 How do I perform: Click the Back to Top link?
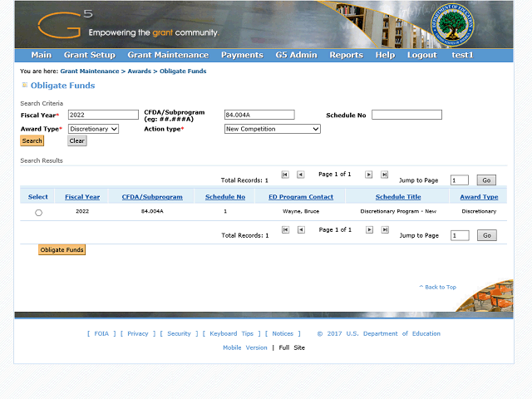[438, 287]
